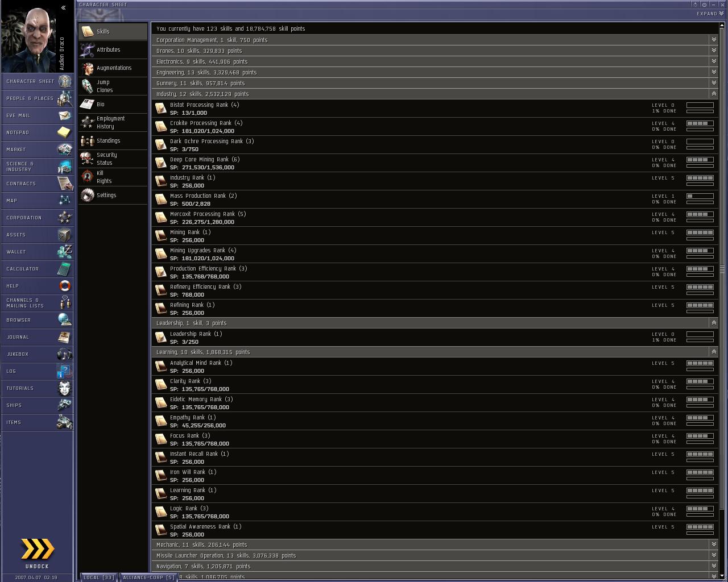Screen dimensions: 728x582
Task: Open the Wallet
Action: [x=37, y=252]
